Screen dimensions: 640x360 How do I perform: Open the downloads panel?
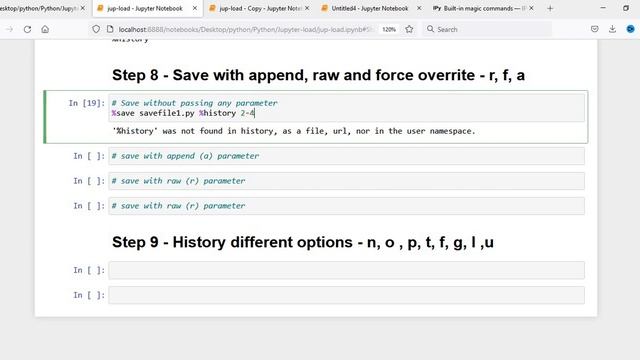pos(612,29)
